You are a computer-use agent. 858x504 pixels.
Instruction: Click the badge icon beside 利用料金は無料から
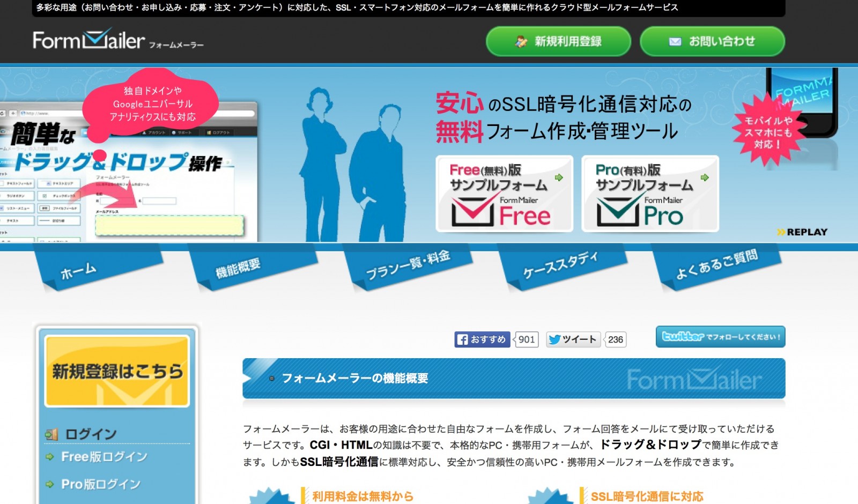pos(272,495)
